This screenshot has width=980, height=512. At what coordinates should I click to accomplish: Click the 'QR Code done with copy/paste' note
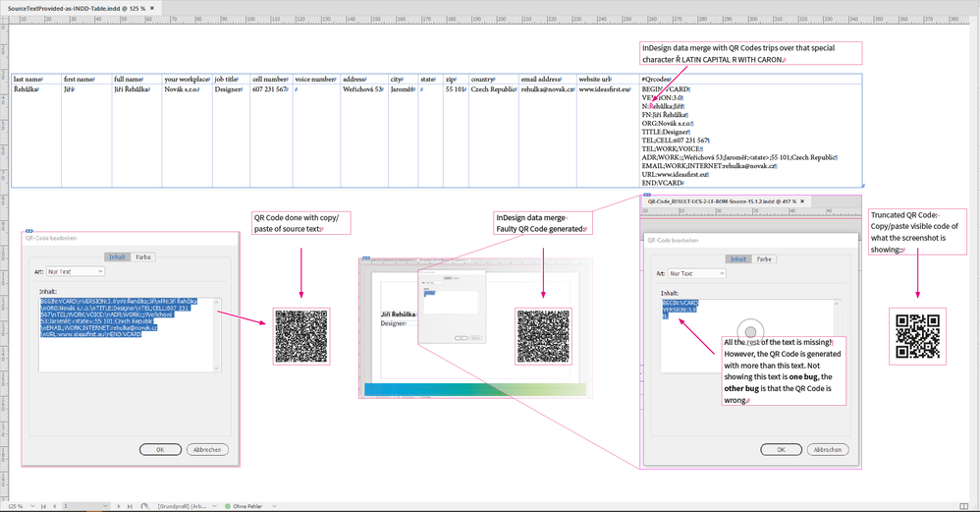pyautogui.click(x=301, y=223)
